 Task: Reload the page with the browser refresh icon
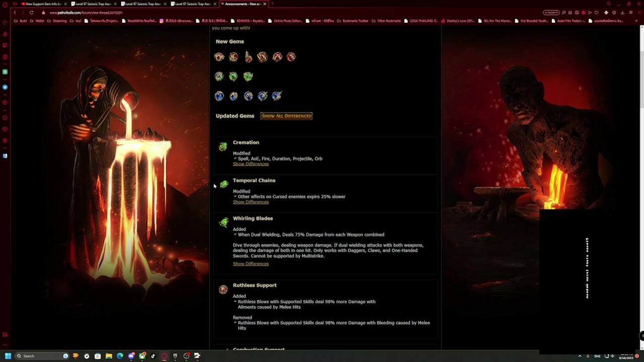point(31,13)
